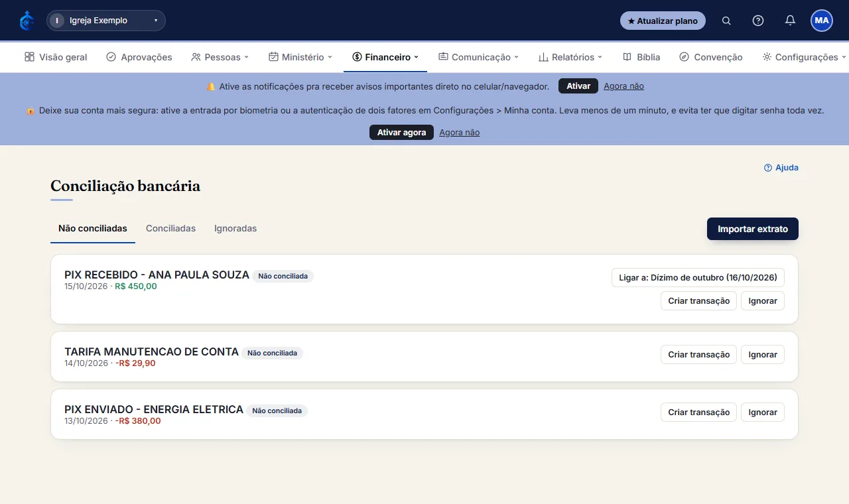Open the Convenção page
Image resolution: width=849 pixels, height=504 pixels.
click(711, 57)
